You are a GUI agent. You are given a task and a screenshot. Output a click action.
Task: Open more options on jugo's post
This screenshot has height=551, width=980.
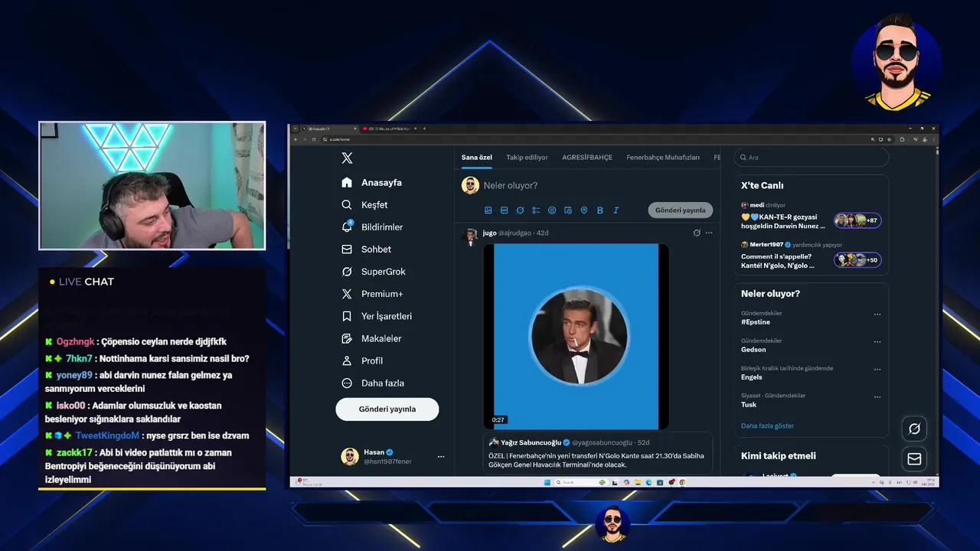pyautogui.click(x=709, y=233)
